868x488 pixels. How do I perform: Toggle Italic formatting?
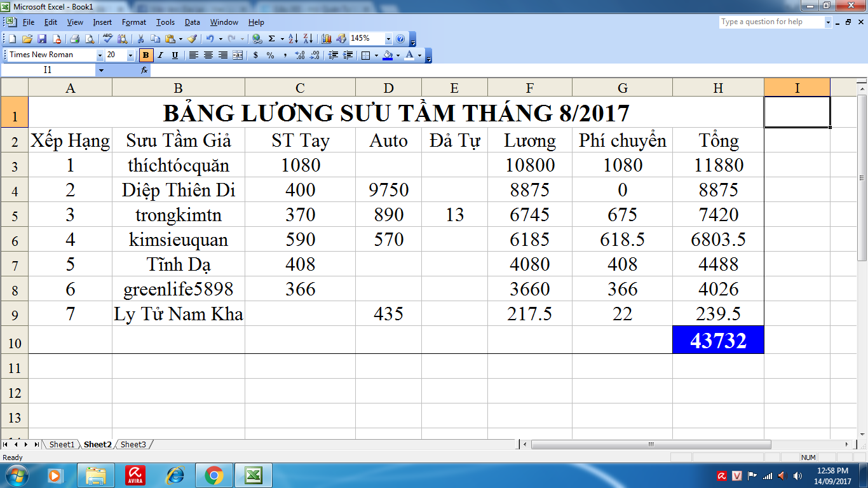(x=160, y=55)
